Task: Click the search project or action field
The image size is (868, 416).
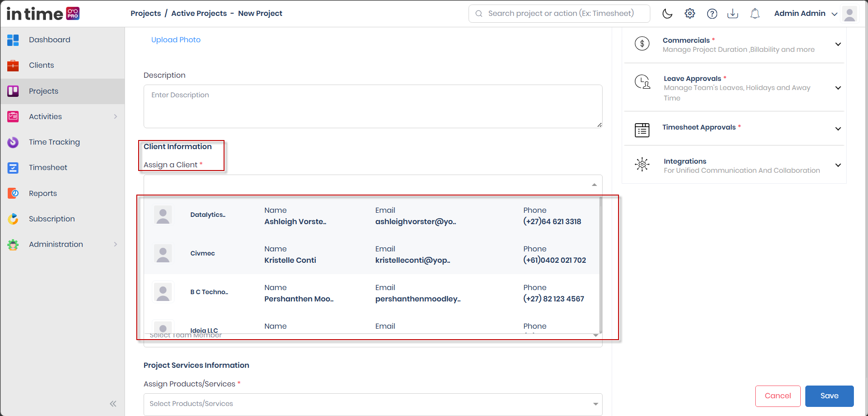Action: 559,14
